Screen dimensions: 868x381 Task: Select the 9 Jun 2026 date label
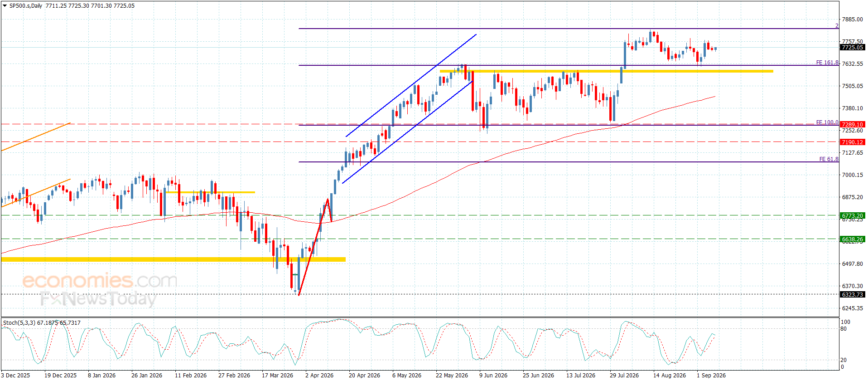pyautogui.click(x=493, y=376)
